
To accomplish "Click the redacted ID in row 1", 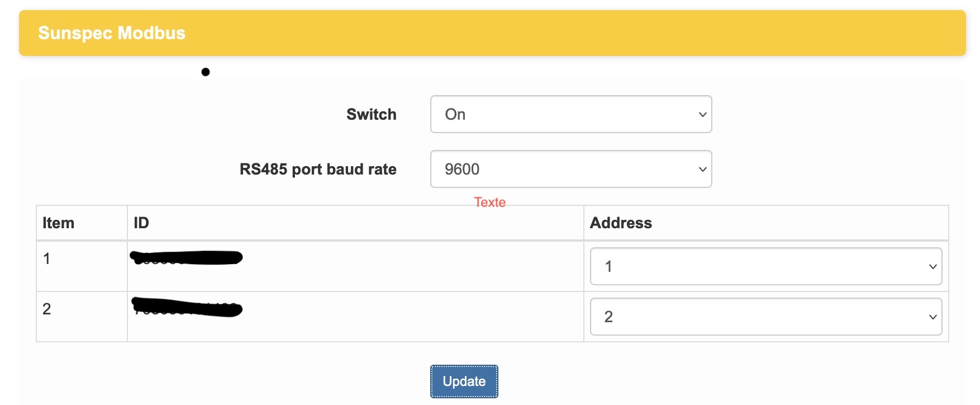I will coord(186,257).
